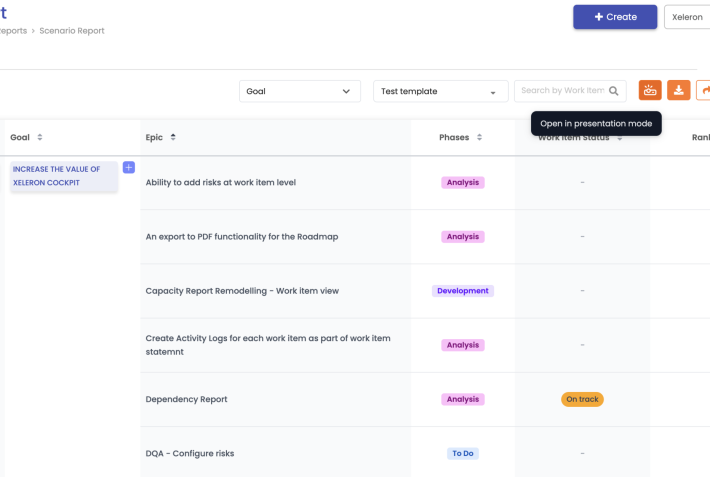
Task: Click the plus icon beside the goal
Action: [128, 168]
